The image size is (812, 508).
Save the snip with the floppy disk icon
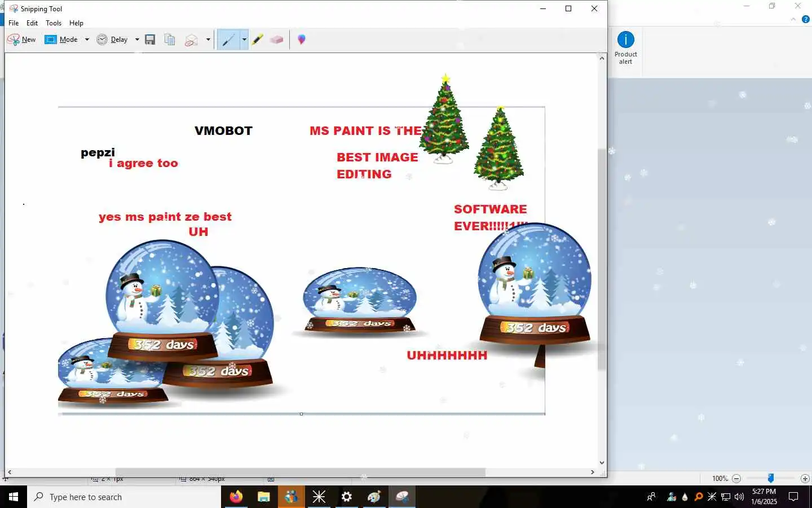tap(150, 40)
